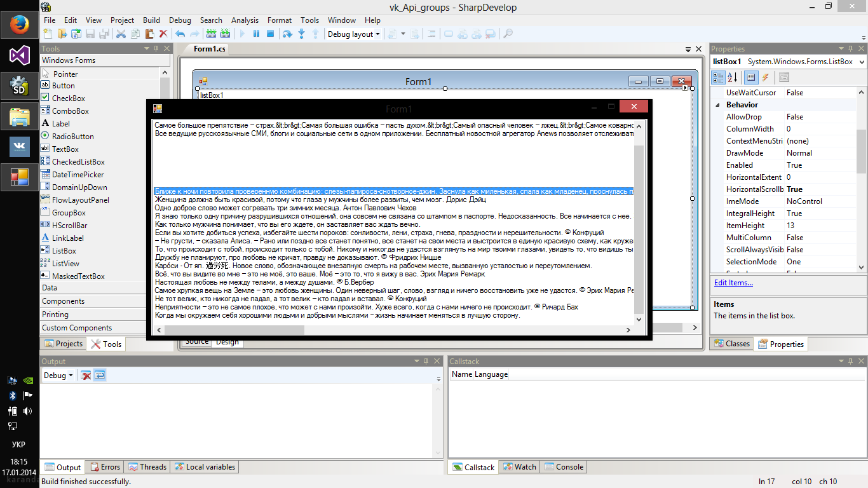This screenshot has width=868, height=488.
Task: Show events with the lightning bolt icon
Action: click(x=766, y=78)
